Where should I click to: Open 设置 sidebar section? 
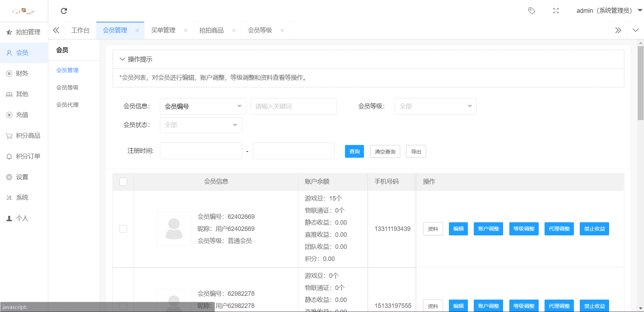24,177
